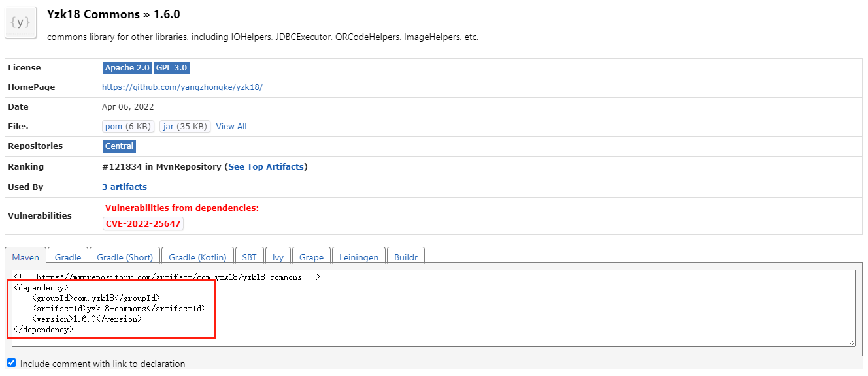The image size is (868, 376).
Task: Open the See Top Artifacts link
Action: click(266, 167)
